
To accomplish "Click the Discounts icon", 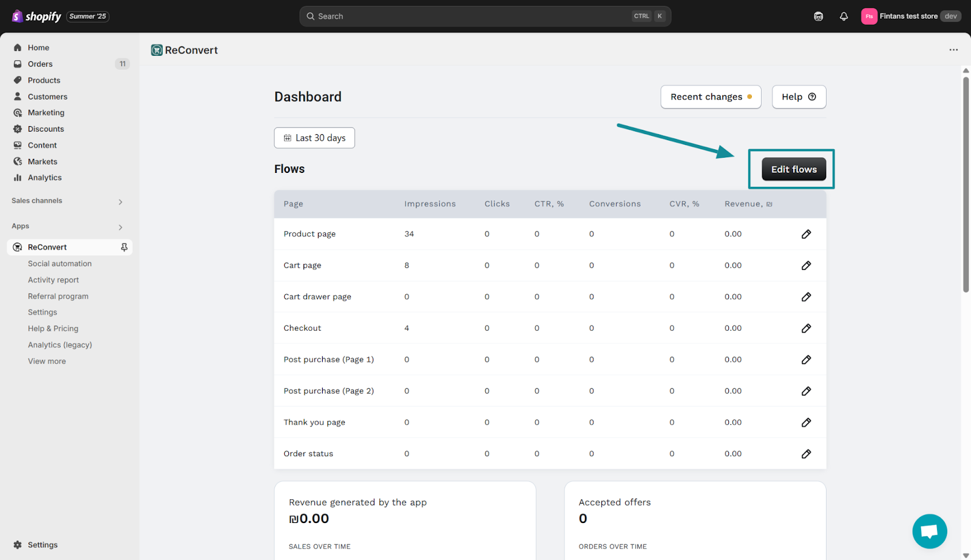I will [18, 129].
